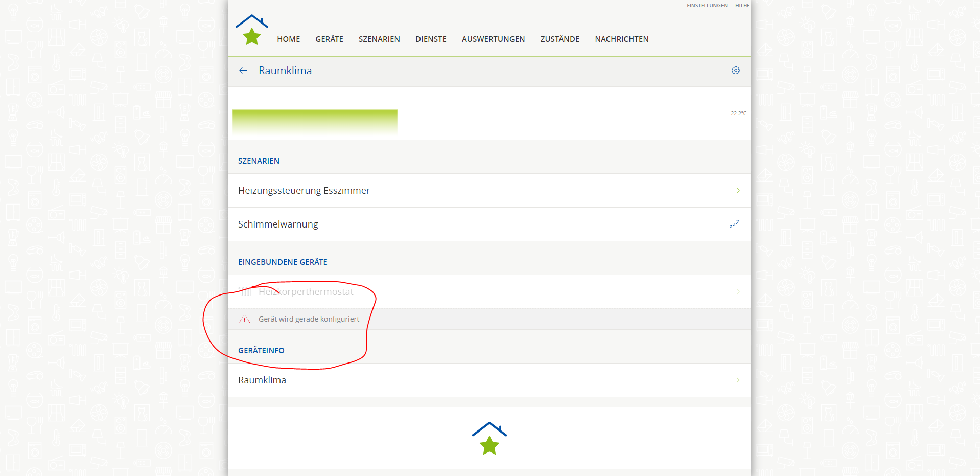Click the green temperature bar
Image resolution: width=980 pixels, height=476 pixels.
click(x=315, y=122)
